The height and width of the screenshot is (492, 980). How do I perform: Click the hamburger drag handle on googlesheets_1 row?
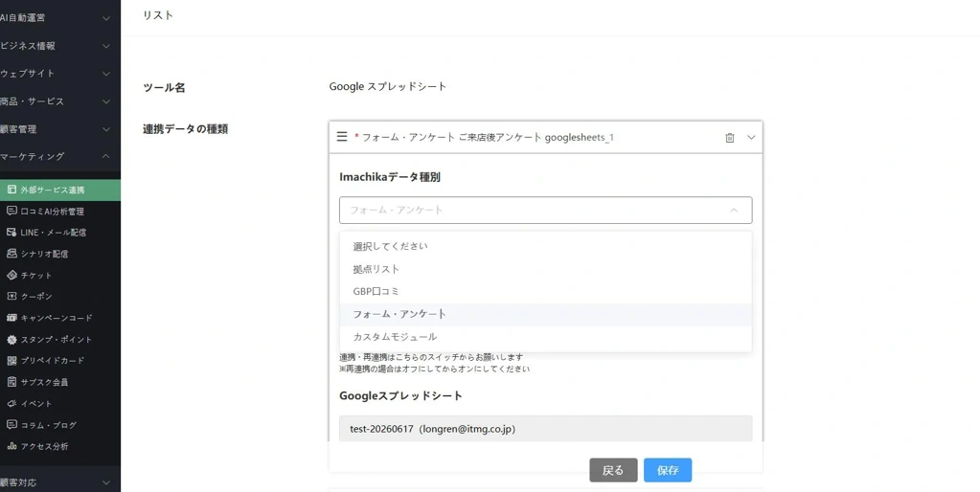pyautogui.click(x=342, y=137)
